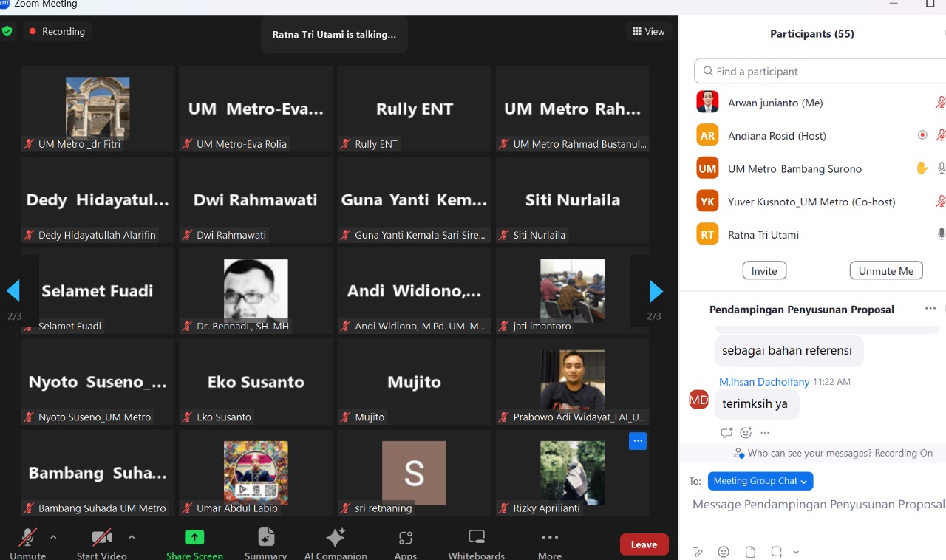The image size is (946, 560).
Task: Open the More menu in the toolbar
Action: 550,544
